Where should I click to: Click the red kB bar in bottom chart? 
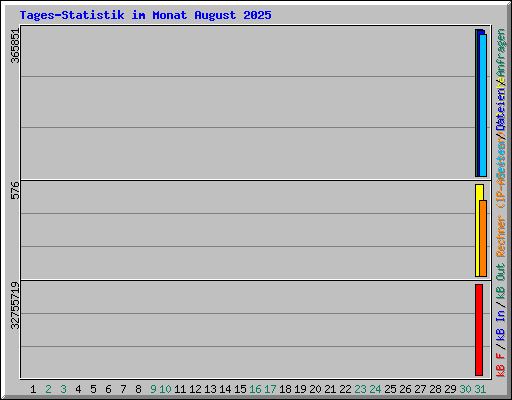479,330
